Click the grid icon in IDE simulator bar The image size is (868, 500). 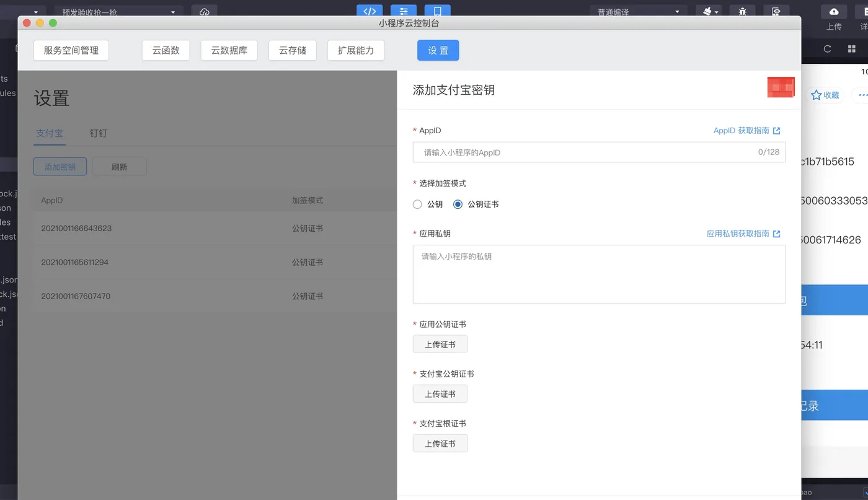[x=851, y=49]
